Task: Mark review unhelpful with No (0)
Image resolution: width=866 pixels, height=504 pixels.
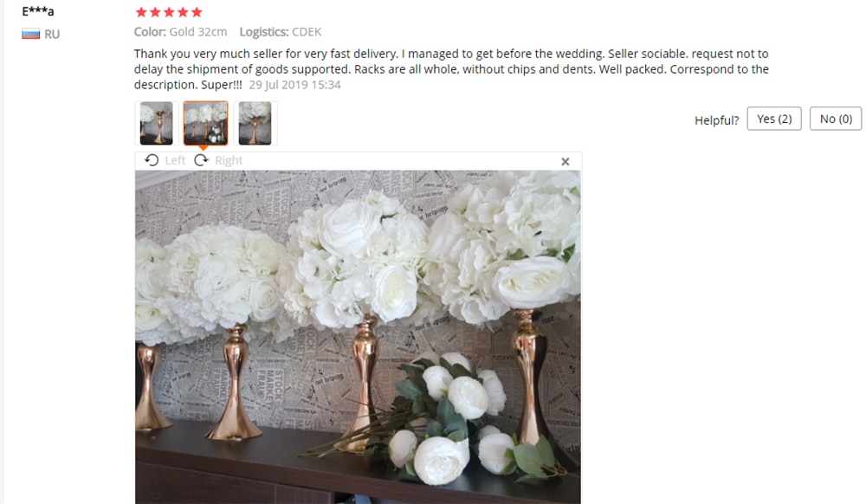Action: click(x=836, y=119)
